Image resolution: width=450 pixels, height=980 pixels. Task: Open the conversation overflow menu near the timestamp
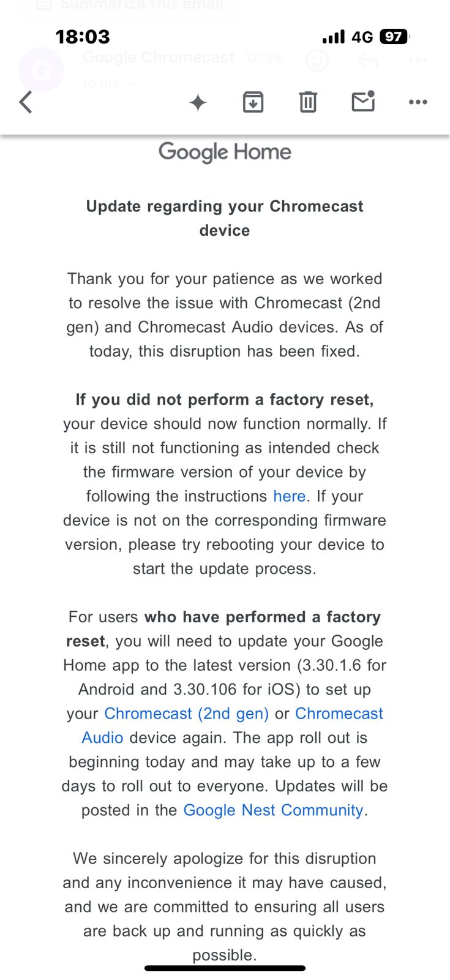click(417, 60)
